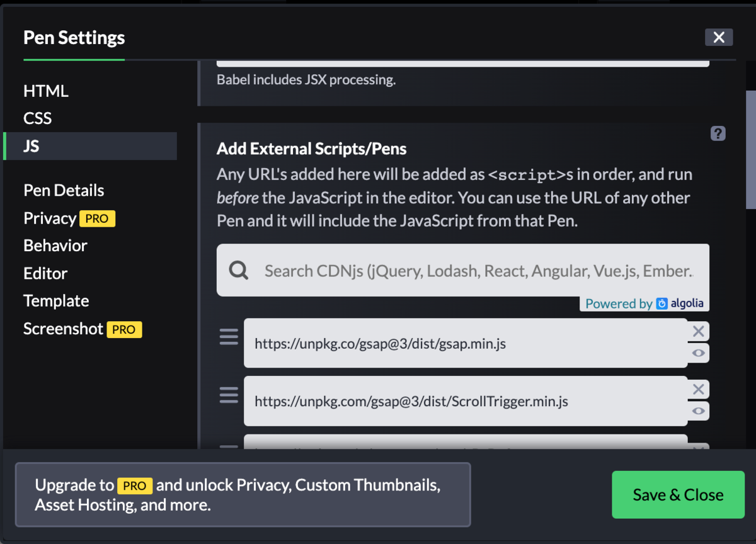Click the drag handle beside the gsap.min.js script
756x544 pixels.
coord(228,337)
